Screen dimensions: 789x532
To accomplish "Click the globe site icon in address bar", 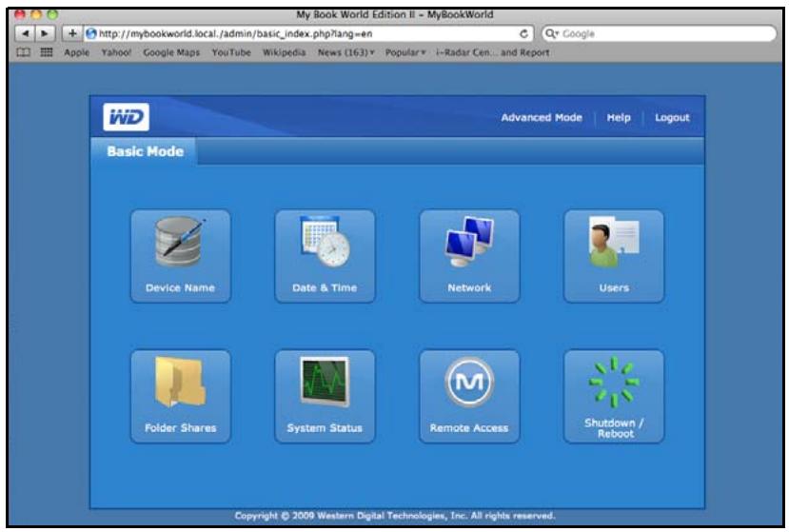I will (91, 33).
